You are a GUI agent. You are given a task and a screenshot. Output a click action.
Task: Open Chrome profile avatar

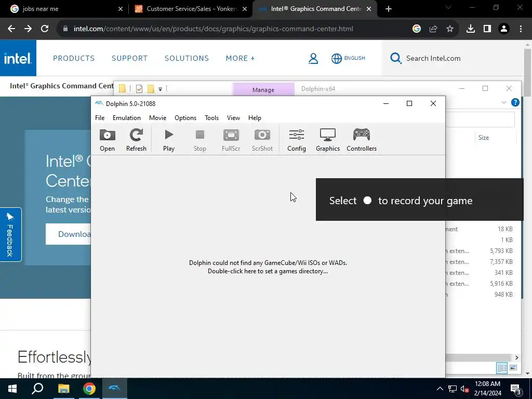click(x=504, y=29)
